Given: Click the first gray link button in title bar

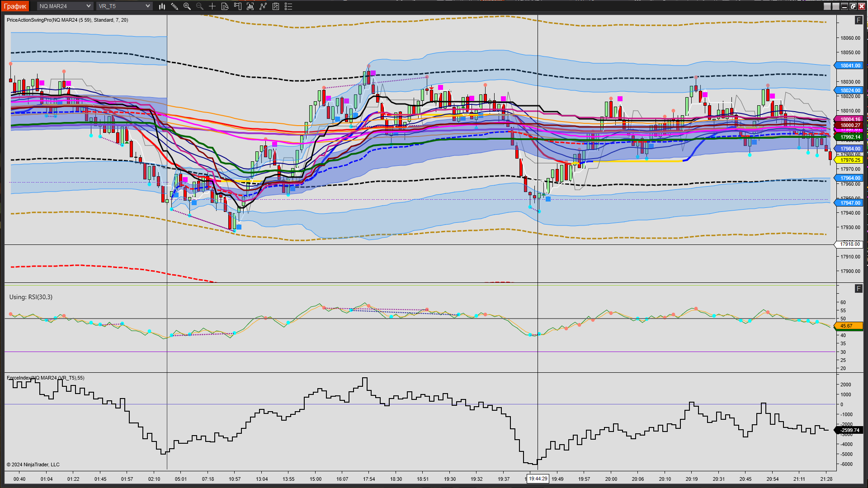Looking at the screenshot, I should [827, 6].
